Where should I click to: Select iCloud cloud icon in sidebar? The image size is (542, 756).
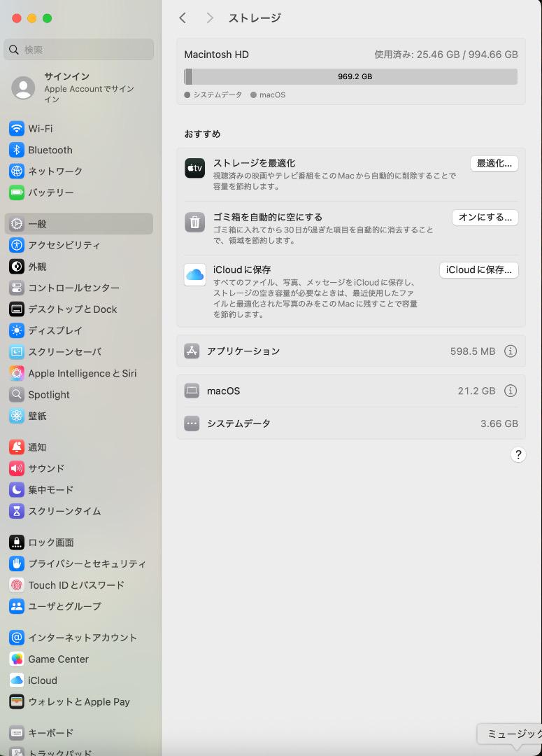[16, 680]
